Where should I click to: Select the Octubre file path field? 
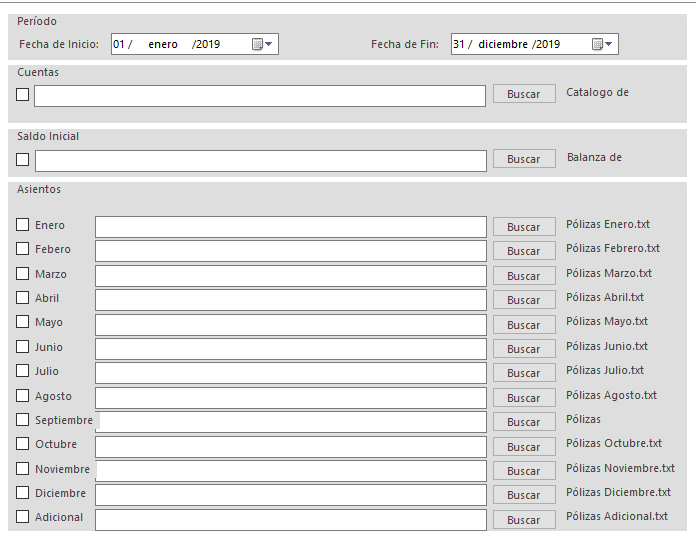pos(290,446)
